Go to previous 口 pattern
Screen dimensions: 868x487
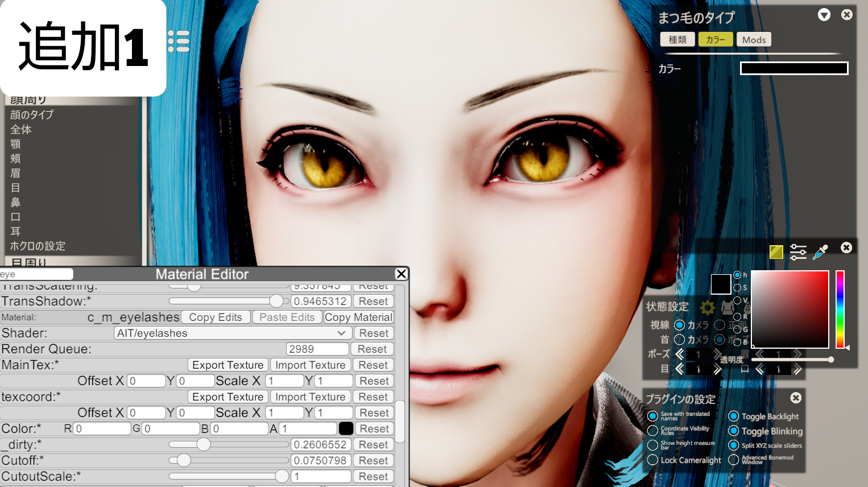pyautogui.click(x=759, y=370)
